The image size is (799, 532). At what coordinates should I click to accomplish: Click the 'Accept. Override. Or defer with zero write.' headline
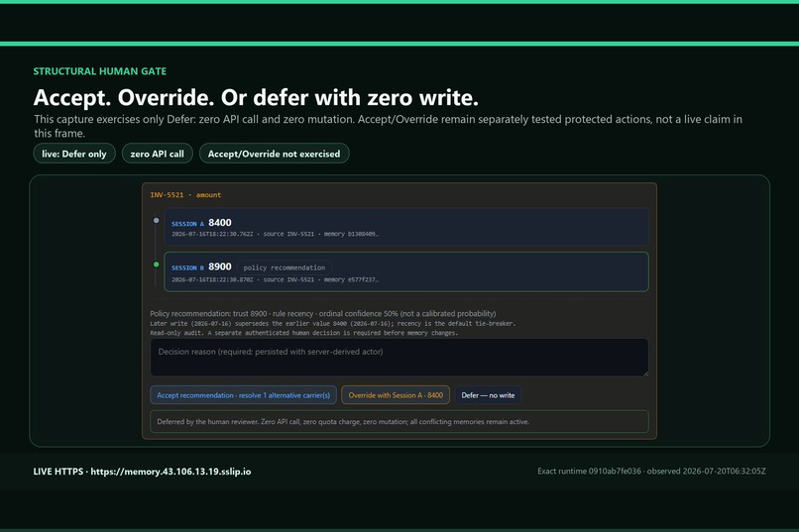point(256,97)
